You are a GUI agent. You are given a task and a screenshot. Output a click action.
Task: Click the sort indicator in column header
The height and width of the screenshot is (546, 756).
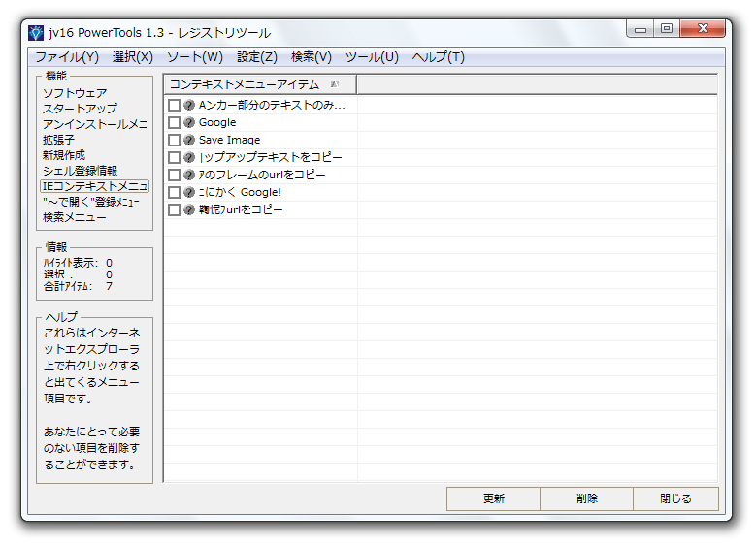coord(335,84)
